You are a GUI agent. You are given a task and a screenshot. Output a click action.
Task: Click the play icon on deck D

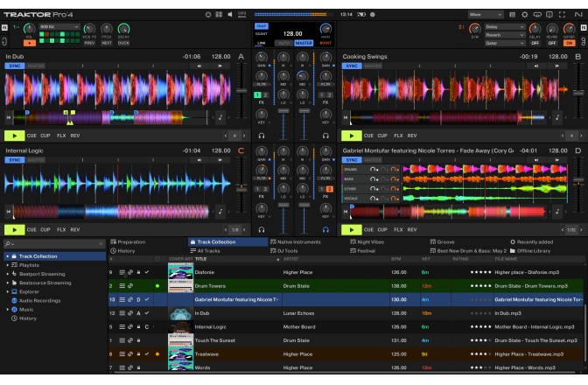point(351,230)
